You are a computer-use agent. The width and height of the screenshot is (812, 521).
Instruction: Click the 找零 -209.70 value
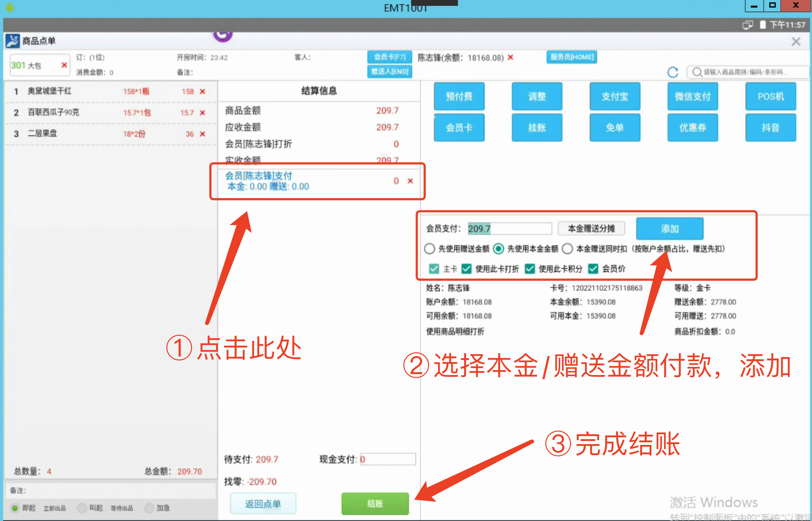(262, 481)
